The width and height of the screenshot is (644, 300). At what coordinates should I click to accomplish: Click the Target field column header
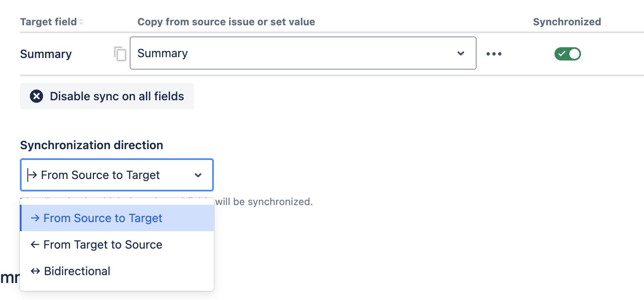(x=48, y=22)
